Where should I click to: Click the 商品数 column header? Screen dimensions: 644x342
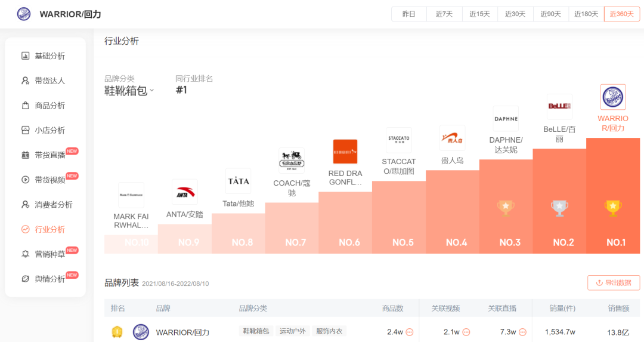pos(392,309)
